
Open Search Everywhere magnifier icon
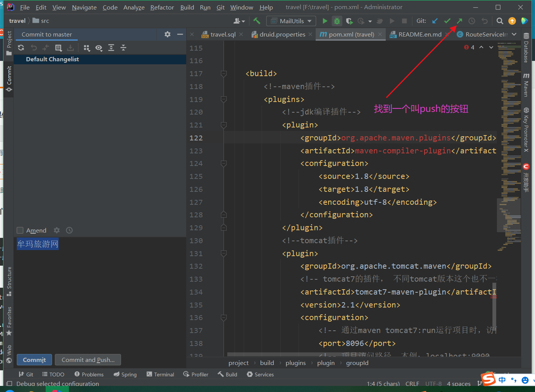coord(500,21)
